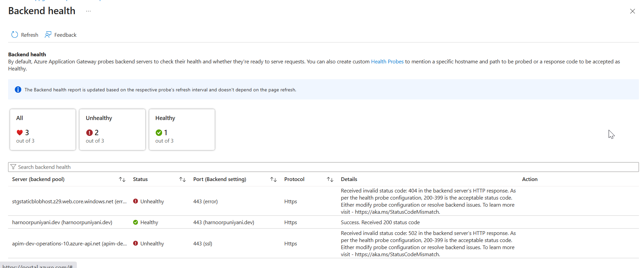Sort by the Protocol column arrows

[330, 179]
